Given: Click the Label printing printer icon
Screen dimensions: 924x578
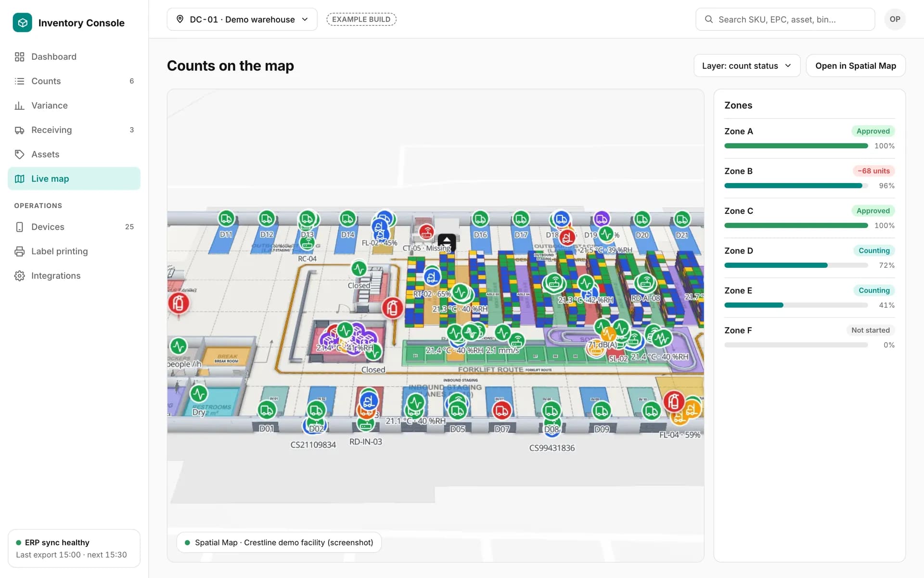Looking at the screenshot, I should (x=19, y=251).
